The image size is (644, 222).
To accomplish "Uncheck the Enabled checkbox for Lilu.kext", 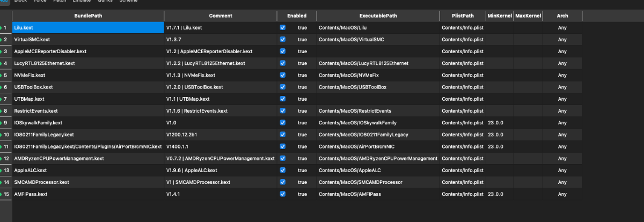I will coord(282,27).
